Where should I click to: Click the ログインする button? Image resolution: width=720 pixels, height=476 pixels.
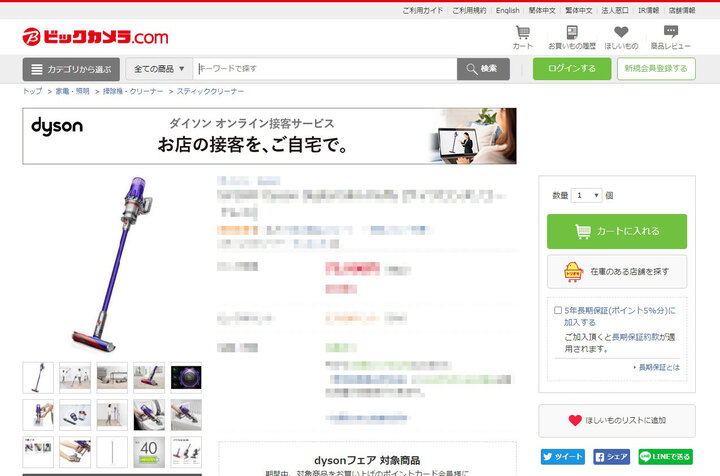coord(572,69)
